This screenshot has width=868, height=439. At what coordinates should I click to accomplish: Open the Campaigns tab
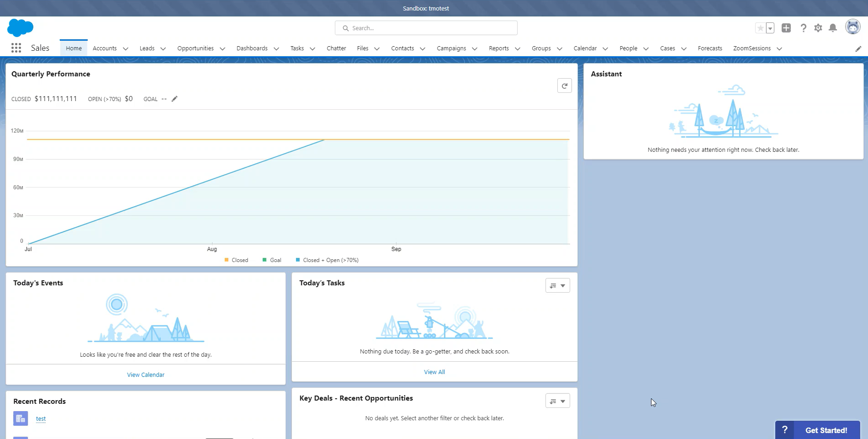pyautogui.click(x=451, y=48)
